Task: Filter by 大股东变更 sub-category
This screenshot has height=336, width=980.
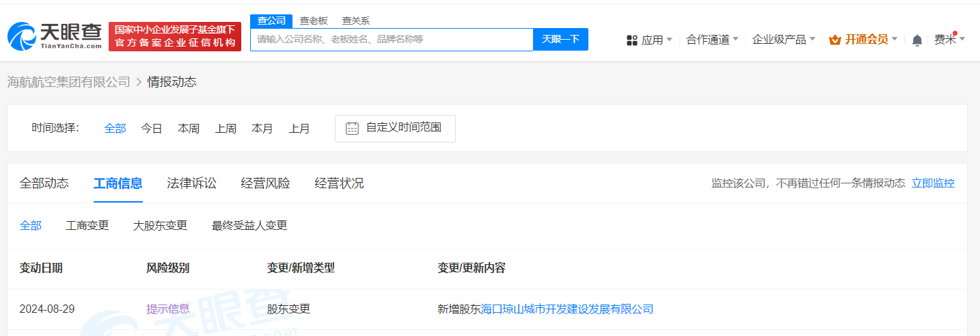Action: coord(160,225)
